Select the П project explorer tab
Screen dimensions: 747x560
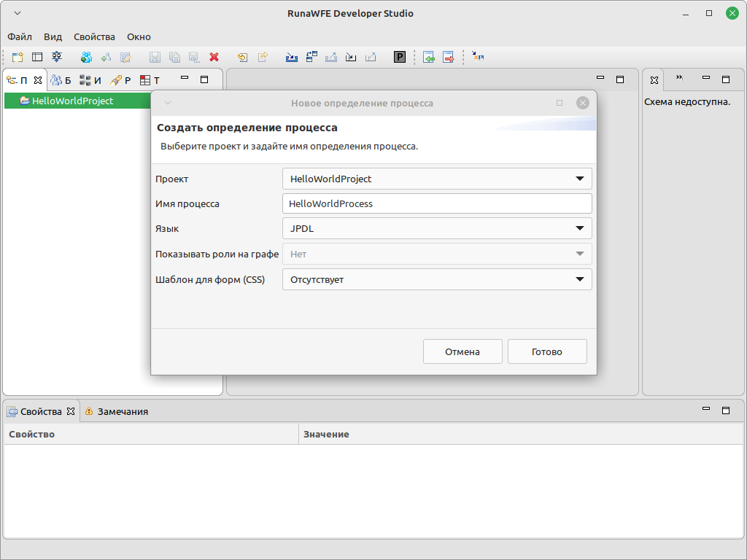[x=18, y=80]
